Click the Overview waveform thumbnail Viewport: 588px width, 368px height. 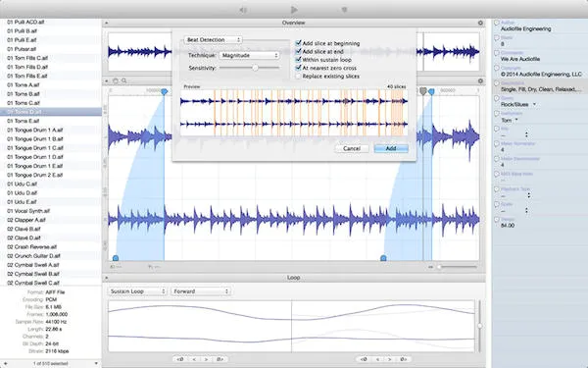tap(294, 51)
